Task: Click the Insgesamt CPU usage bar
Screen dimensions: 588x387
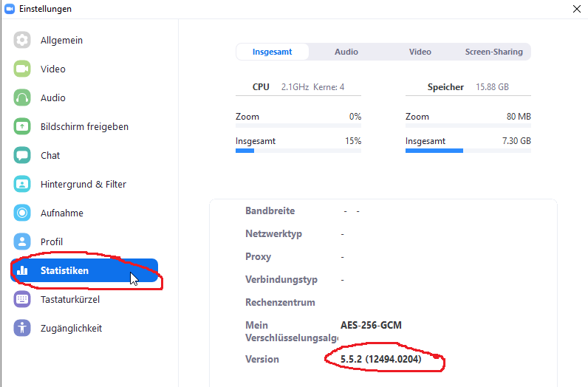Action: 298,150
